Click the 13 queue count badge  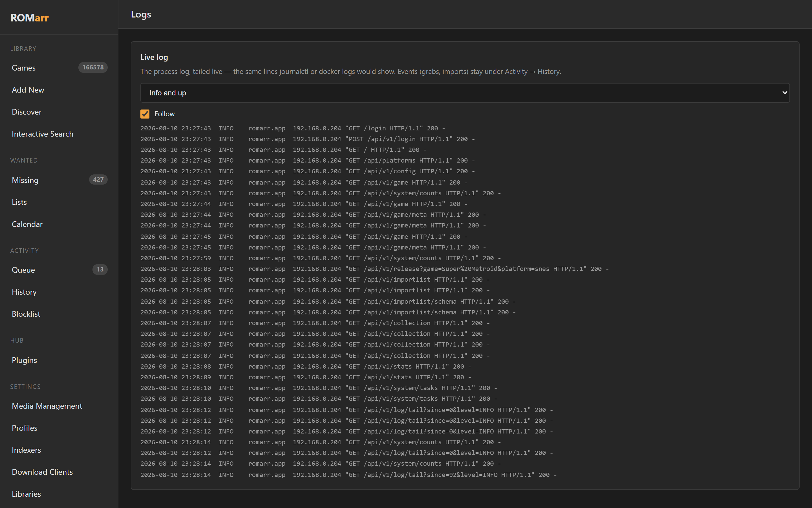(x=100, y=270)
